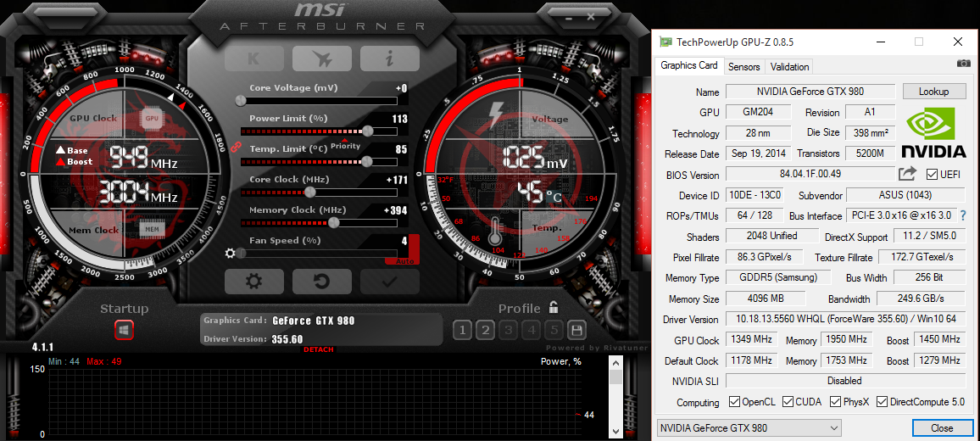
Task: Click the fan speed gear icon
Action: pos(231,254)
